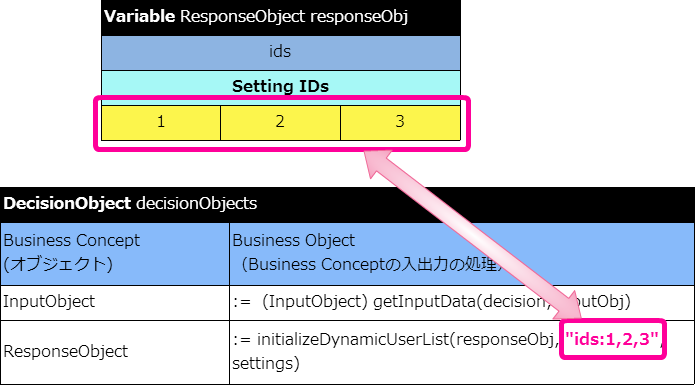This screenshot has width=695, height=385.
Task: Click the yellow cell containing 1
Action: pos(161,123)
